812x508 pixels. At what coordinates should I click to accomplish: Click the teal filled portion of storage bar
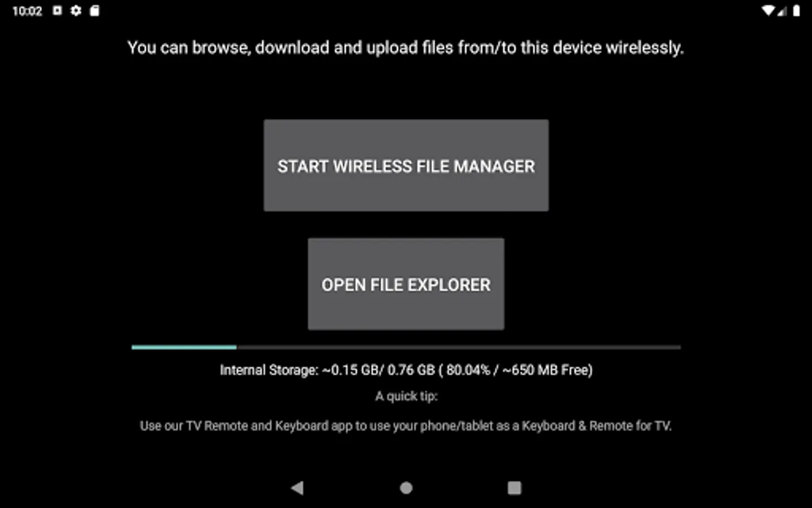pyautogui.click(x=184, y=347)
